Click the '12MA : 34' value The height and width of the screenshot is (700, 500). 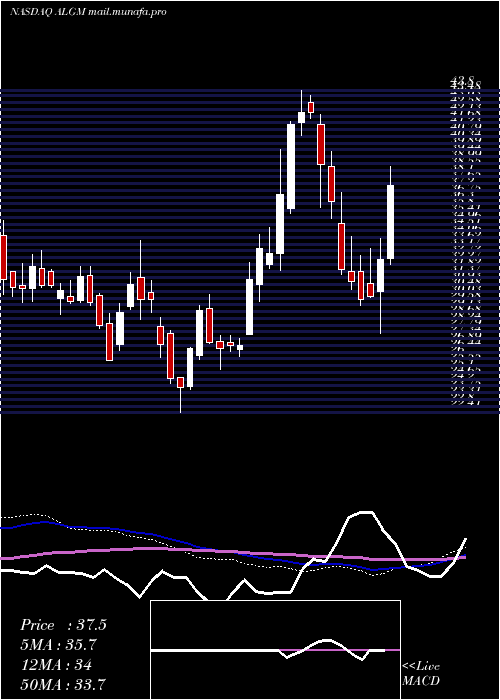click(56, 665)
